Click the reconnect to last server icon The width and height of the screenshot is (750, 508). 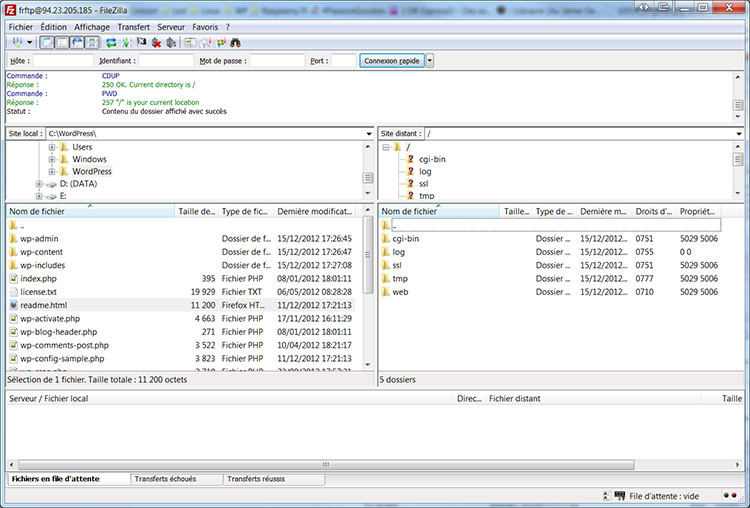(171, 42)
